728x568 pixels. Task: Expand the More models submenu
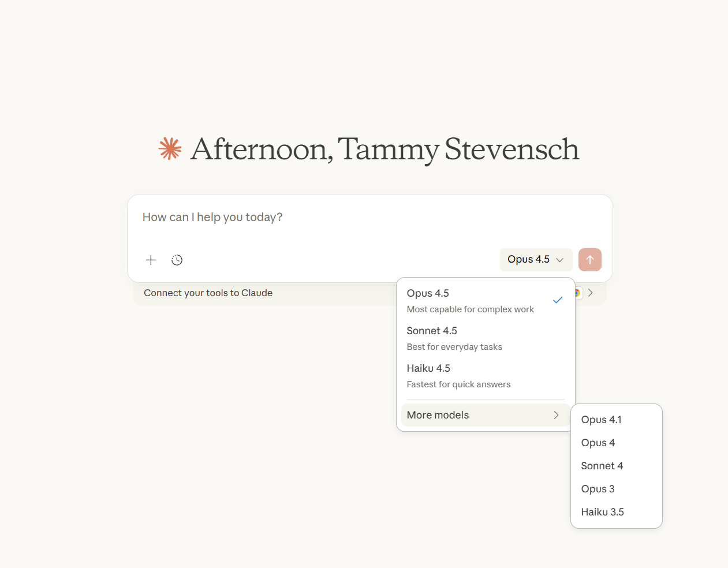click(x=485, y=415)
